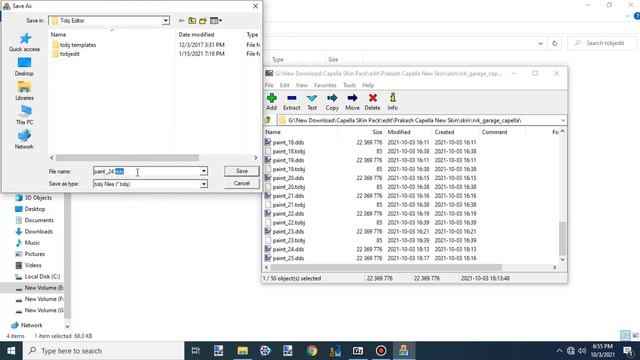Image resolution: width=640 pixels, height=360 pixels.
Task: Click the Save button
Action: [242, 171]
